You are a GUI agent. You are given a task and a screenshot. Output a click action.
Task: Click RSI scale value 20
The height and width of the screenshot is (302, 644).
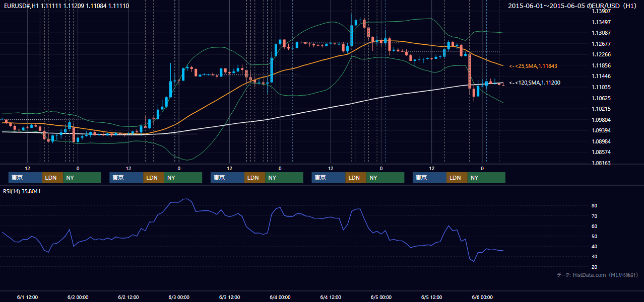point(594,267)
